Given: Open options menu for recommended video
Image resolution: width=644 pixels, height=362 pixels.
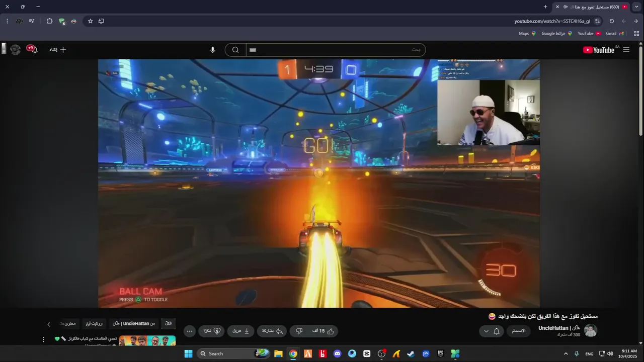Looking at the screenshot, I should [x=43, y=339].
